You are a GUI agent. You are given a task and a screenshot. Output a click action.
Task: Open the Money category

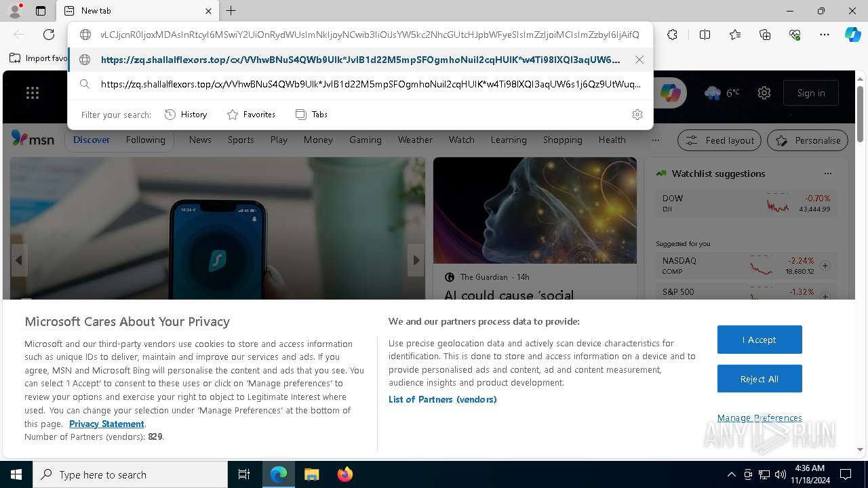318,140
